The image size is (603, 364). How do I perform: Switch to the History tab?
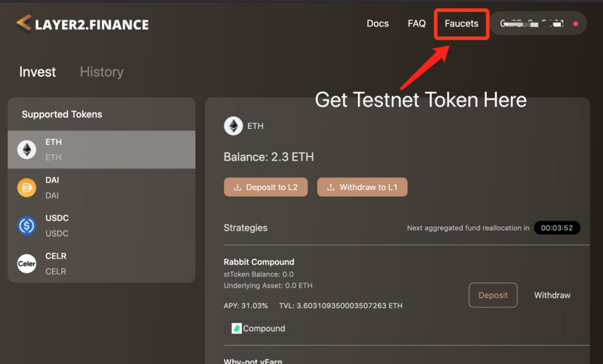[x=102, y=72]
